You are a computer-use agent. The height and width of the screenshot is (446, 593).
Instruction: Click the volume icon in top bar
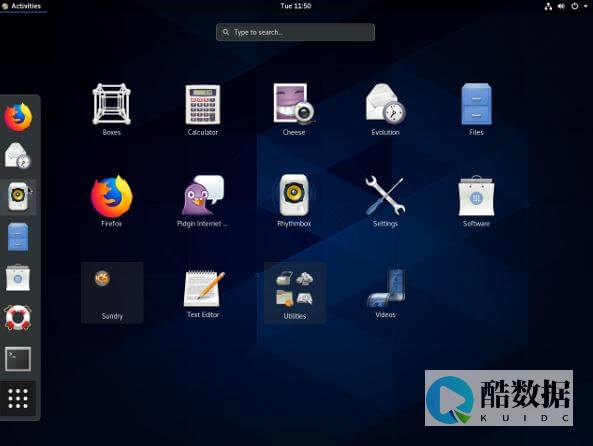pyautogui.click(x=561, y=6)
